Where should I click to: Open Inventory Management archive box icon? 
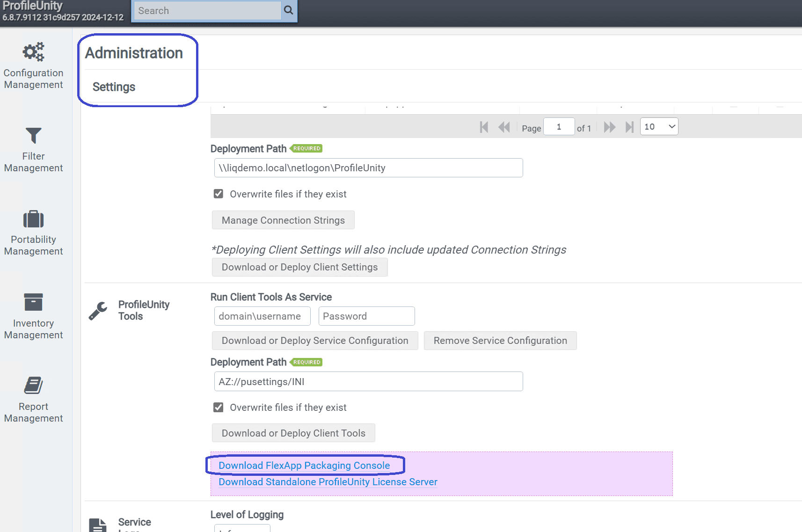[33, 302]
